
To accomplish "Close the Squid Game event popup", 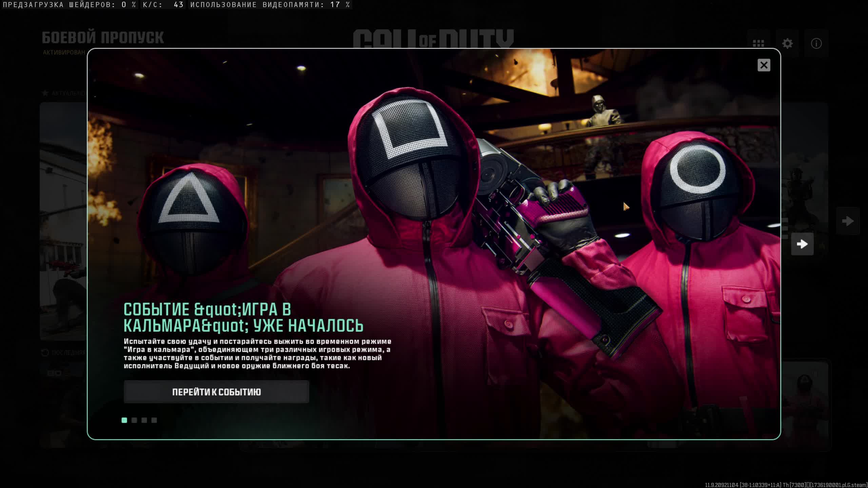I will tap(764, 65).
